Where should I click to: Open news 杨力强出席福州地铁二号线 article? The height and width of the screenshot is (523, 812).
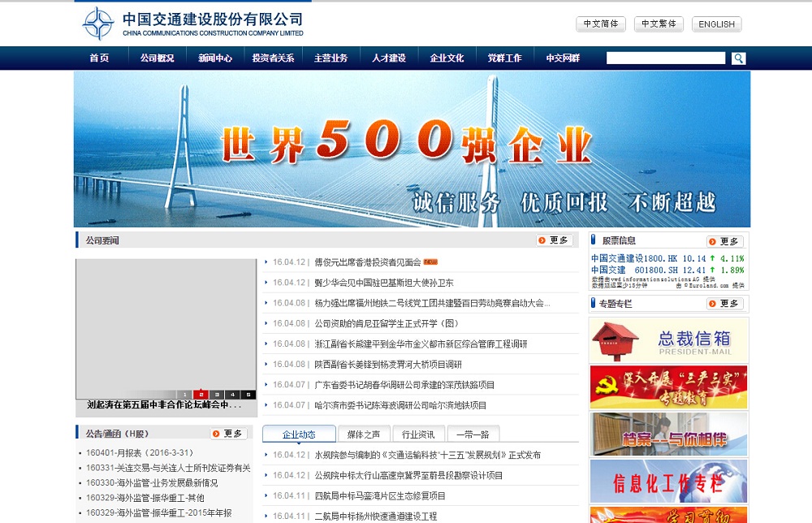coord(432,303)
